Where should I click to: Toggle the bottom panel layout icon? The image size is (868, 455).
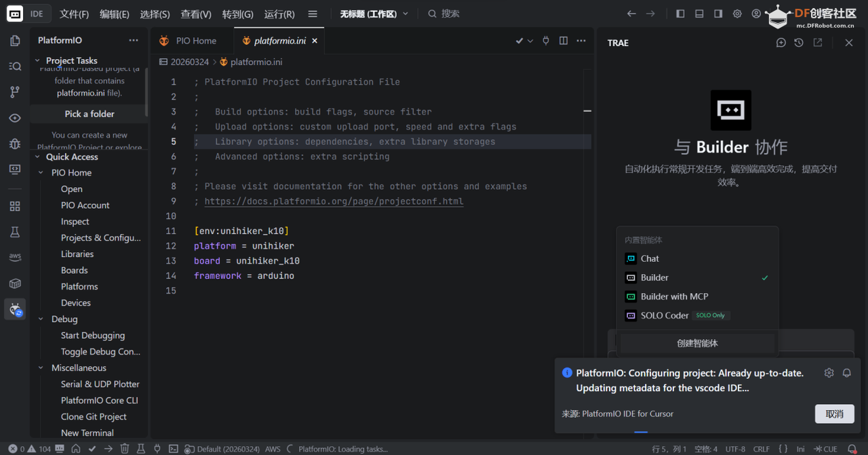pyautogui.click(x=699, y=14)
